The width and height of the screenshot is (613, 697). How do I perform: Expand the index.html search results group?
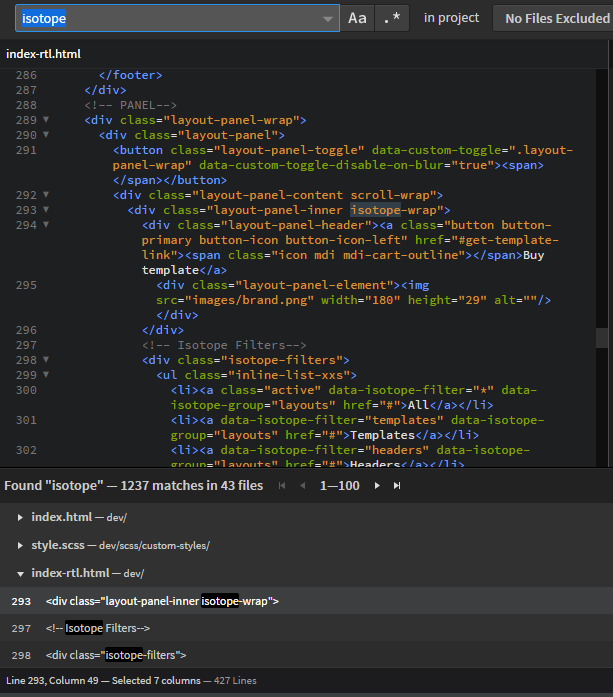coord(22,517)
